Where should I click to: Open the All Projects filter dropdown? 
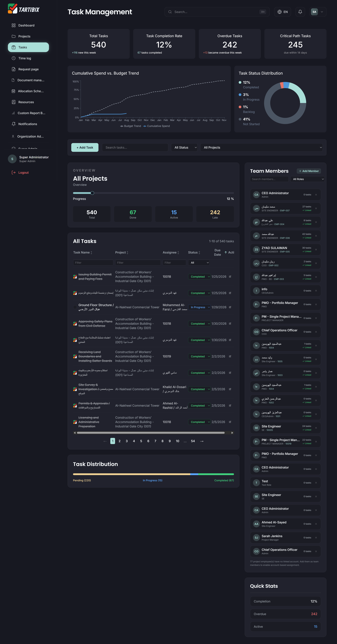coord(261,148)
